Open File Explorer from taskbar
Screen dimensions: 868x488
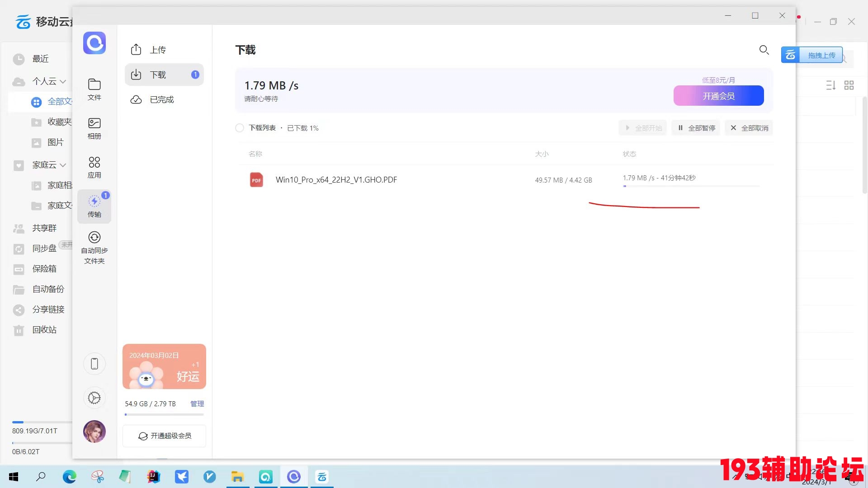[238, 477]
